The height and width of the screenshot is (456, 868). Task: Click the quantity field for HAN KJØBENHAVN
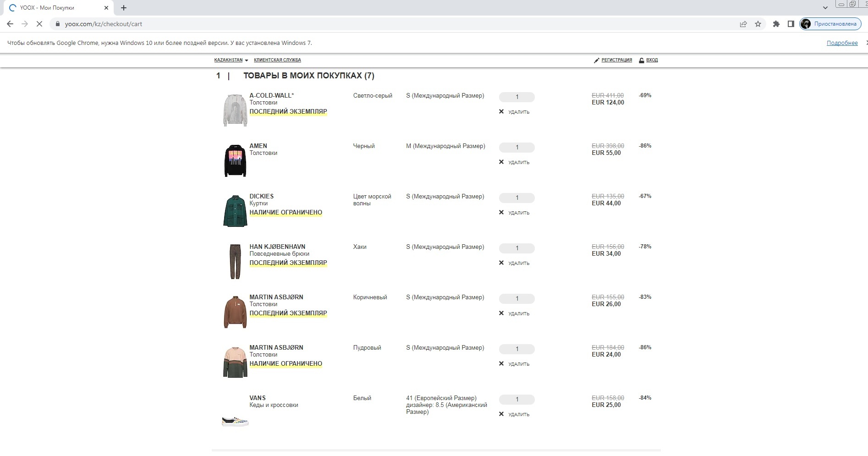pos(517,248)
